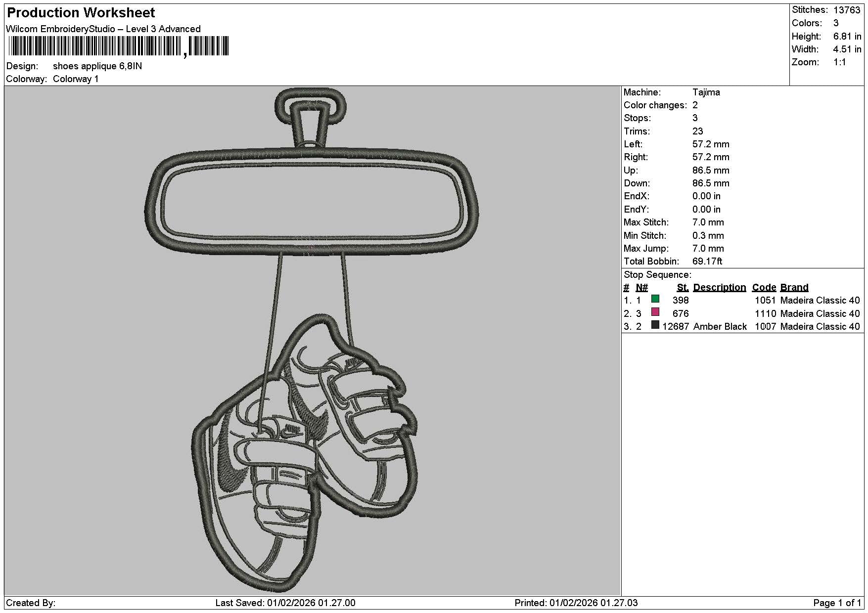Click the Amber Black stop sequence row
868x613 pixels.
point(742,326)
